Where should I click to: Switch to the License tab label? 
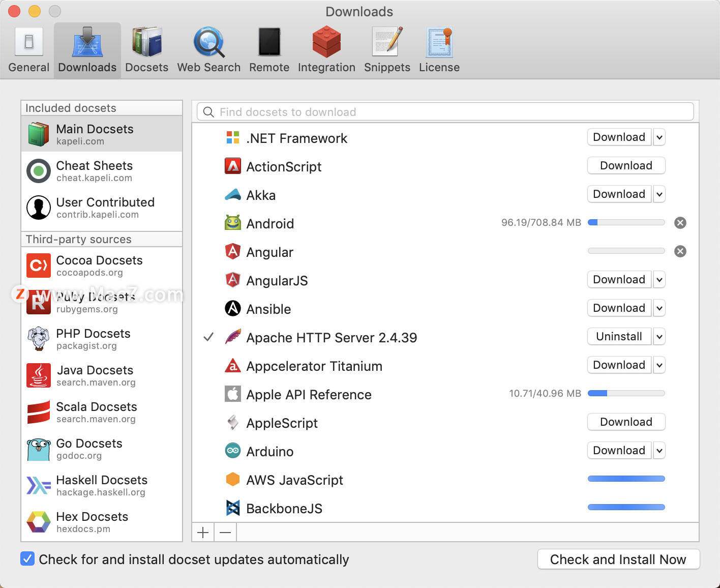pos(439,68)
